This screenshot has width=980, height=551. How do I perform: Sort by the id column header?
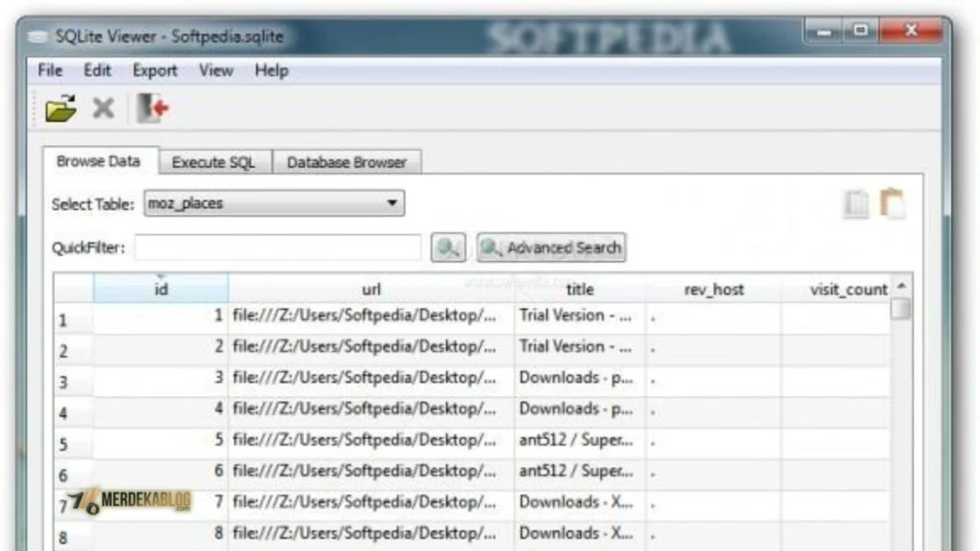[x=161, y=289]
